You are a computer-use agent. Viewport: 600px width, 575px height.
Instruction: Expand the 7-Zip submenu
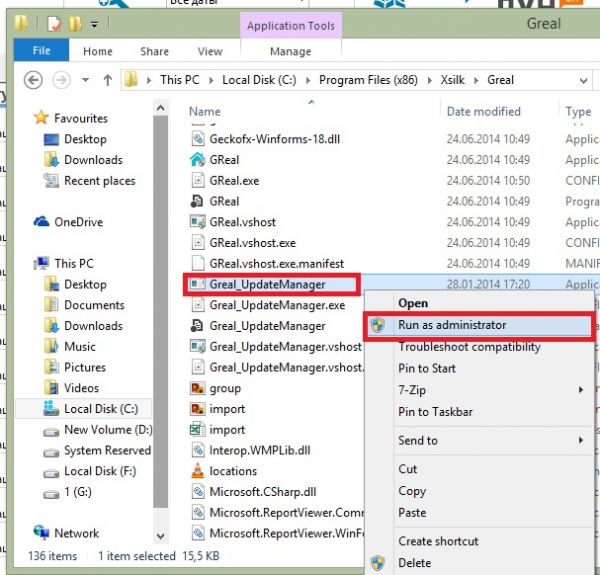[478, 390]
